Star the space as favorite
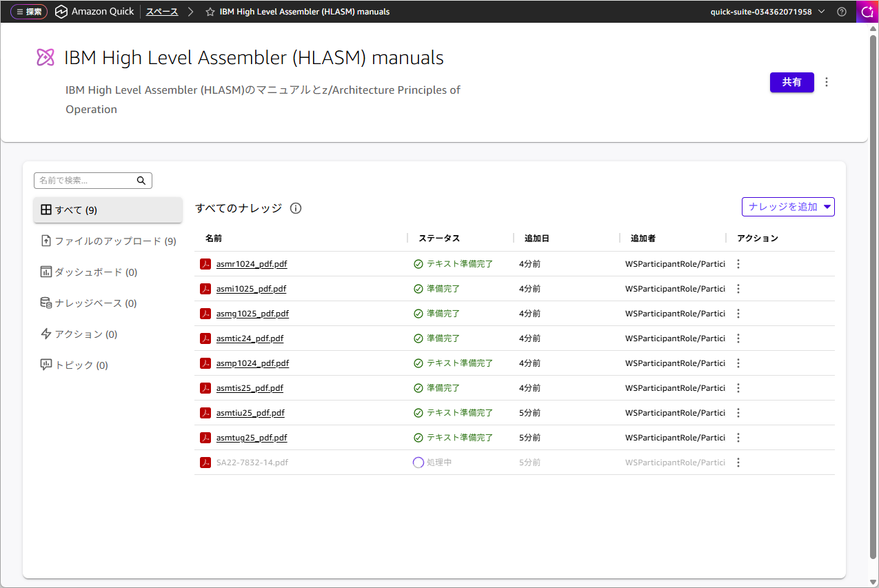879x588 pixels. (x=210, y=12)
